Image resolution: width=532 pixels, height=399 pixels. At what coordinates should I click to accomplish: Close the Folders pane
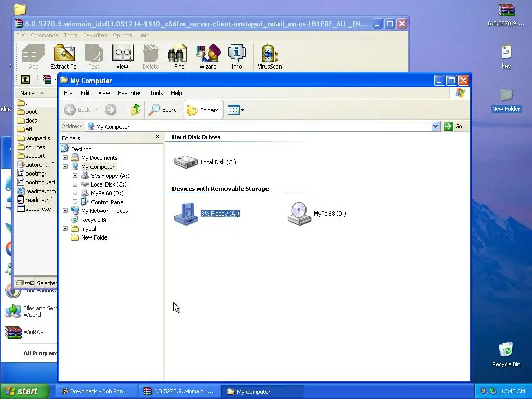point(157,137)
